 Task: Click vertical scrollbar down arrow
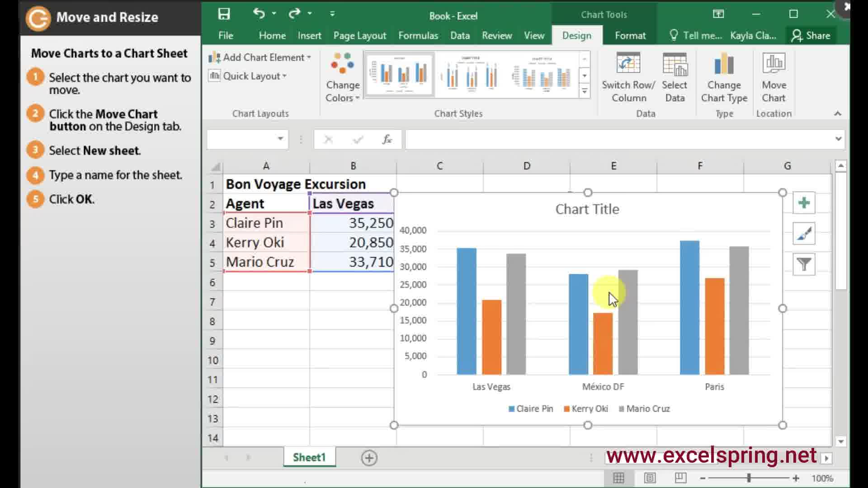coord(840,441)
